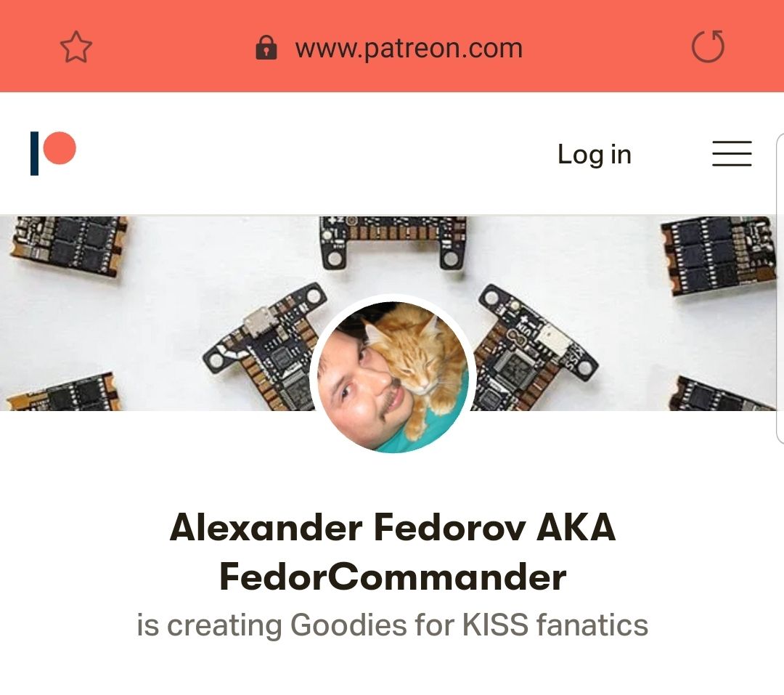Click the Goodies for KISS fanatics tagline
784x695 pixels.
[469, 625]
